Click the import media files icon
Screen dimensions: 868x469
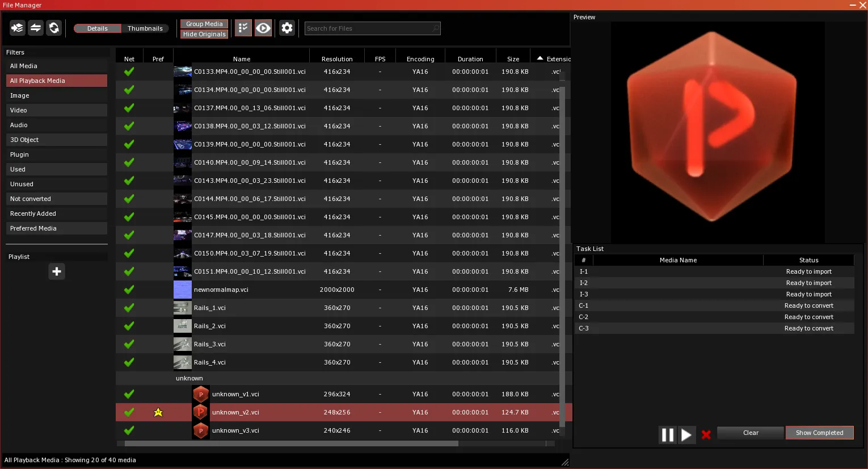click(18, 28)
